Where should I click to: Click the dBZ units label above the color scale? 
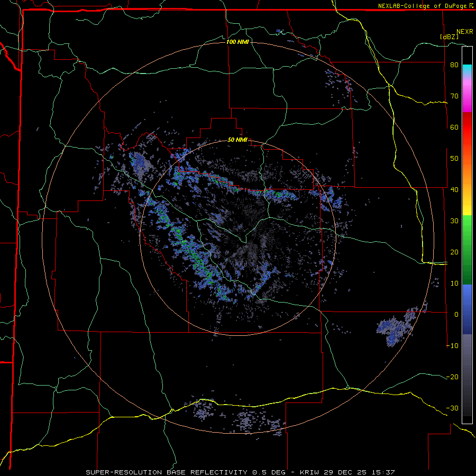click(449, 36)
